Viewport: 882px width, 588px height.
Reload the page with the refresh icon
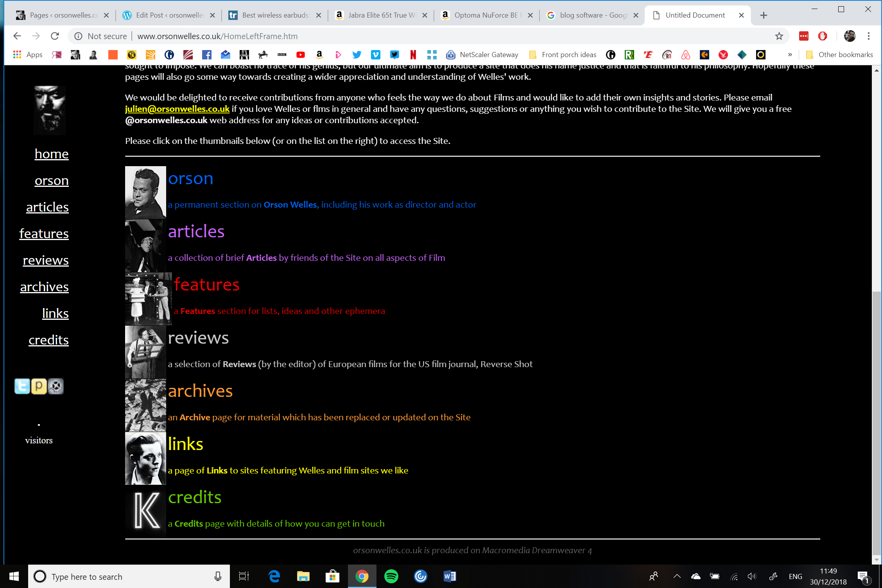click(55, 36)
